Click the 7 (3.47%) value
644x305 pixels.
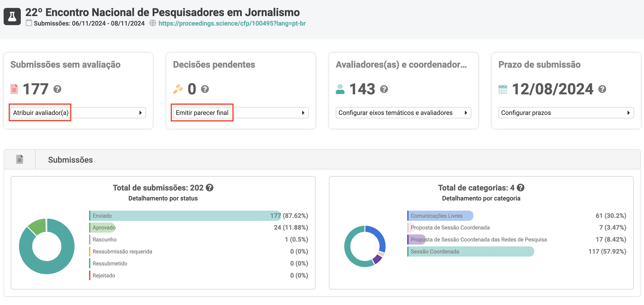click(x=613, y=227)
